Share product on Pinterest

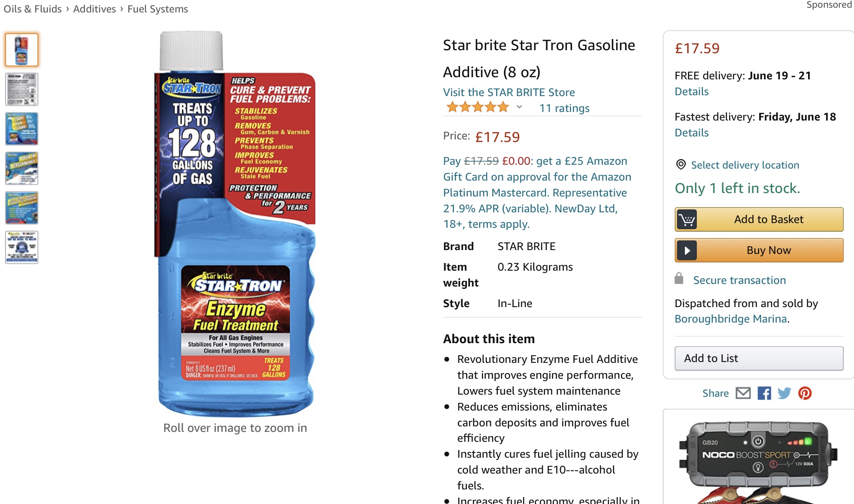coord(805,393)
